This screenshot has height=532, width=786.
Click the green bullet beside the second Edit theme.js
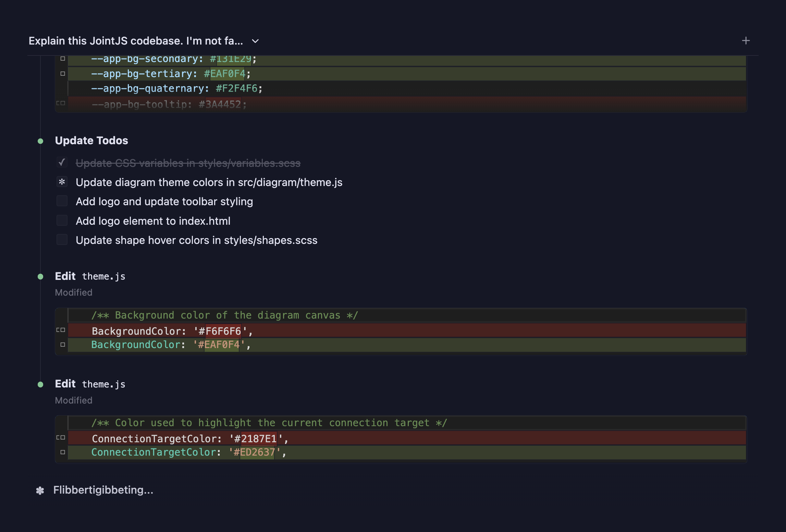coord(40,385)
